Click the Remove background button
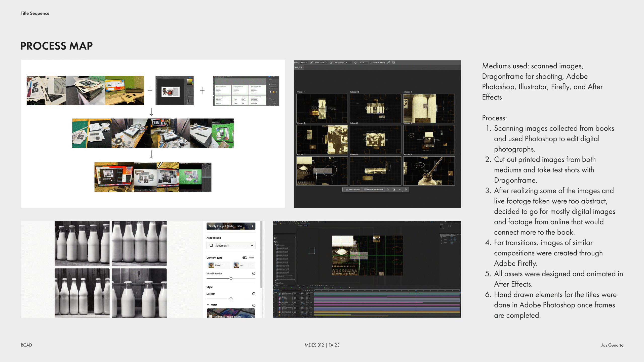Viewport: 644px width, 362px height. tap(373, 190)
